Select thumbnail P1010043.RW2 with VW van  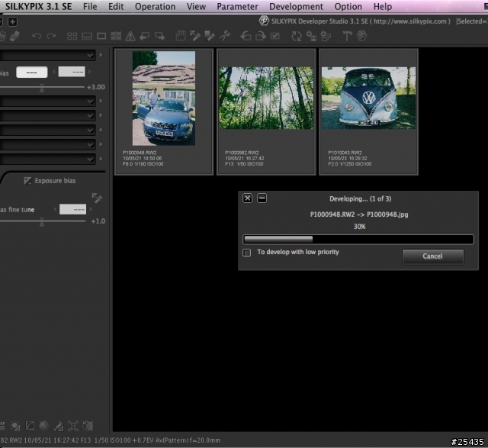click(x=368, y=112)
